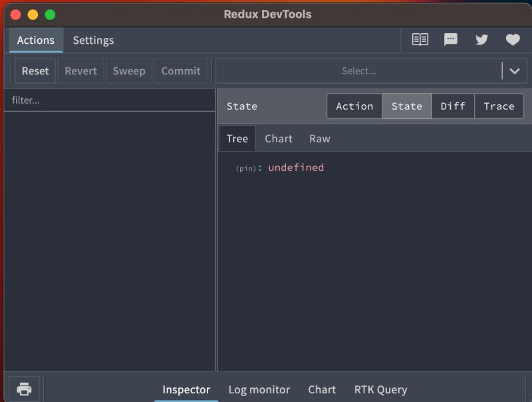Select the Action view mode
532x402 pixels.
click(x=354, y=106)
